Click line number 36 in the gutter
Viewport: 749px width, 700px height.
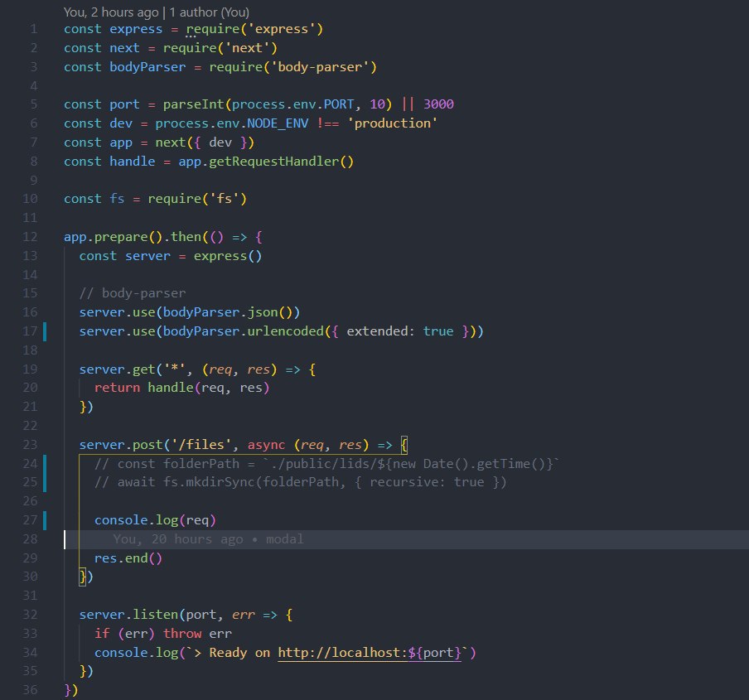[30, 690]
